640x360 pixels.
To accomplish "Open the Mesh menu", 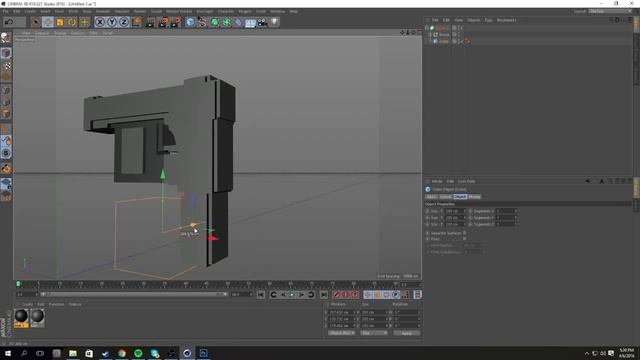I will point(73,11).
